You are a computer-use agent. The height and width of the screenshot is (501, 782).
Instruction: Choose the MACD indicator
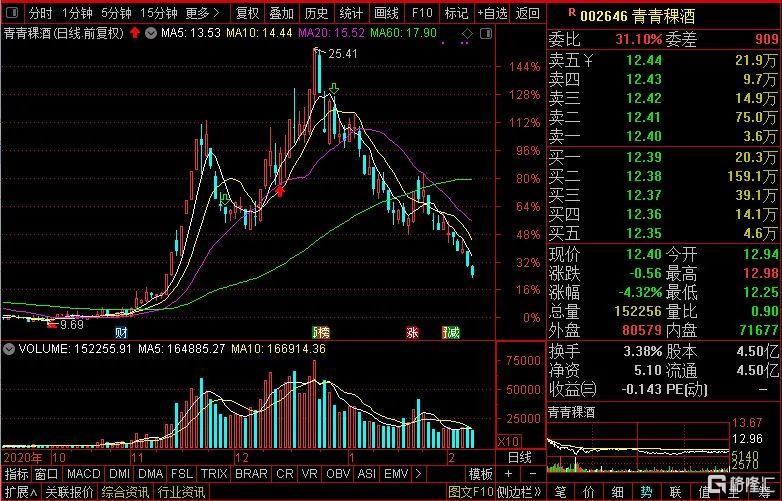coord(83,474)
